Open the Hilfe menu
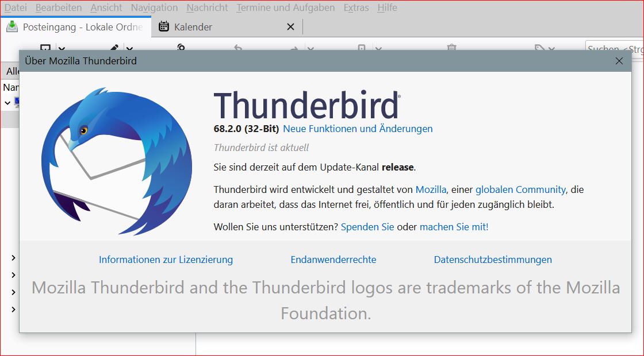644x356 pixels. pos(388,7)
